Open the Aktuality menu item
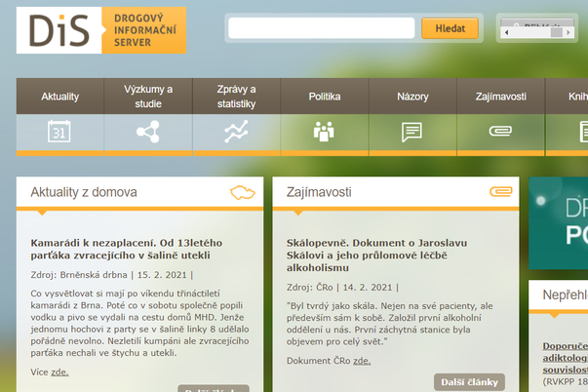 coord(60,97)
